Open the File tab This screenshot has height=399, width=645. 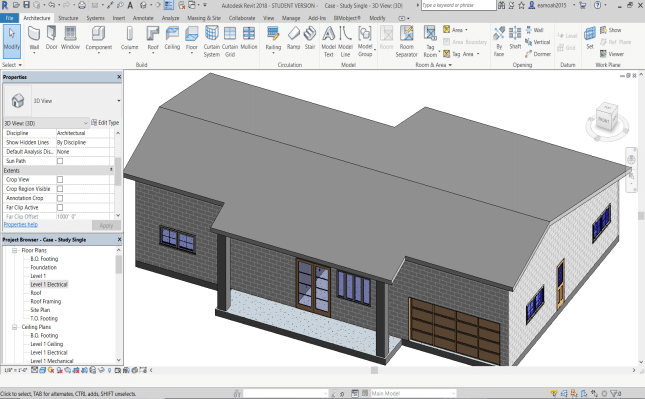coord(9,18)
